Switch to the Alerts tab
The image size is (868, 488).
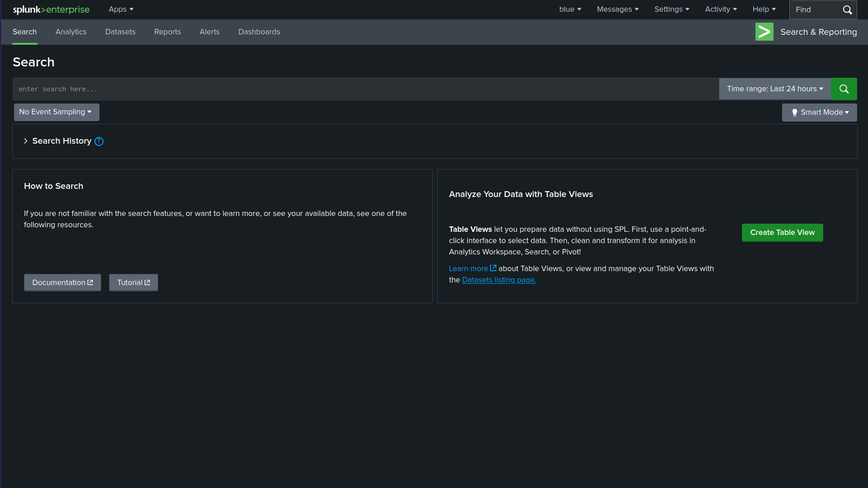click(x=209, y=32)
